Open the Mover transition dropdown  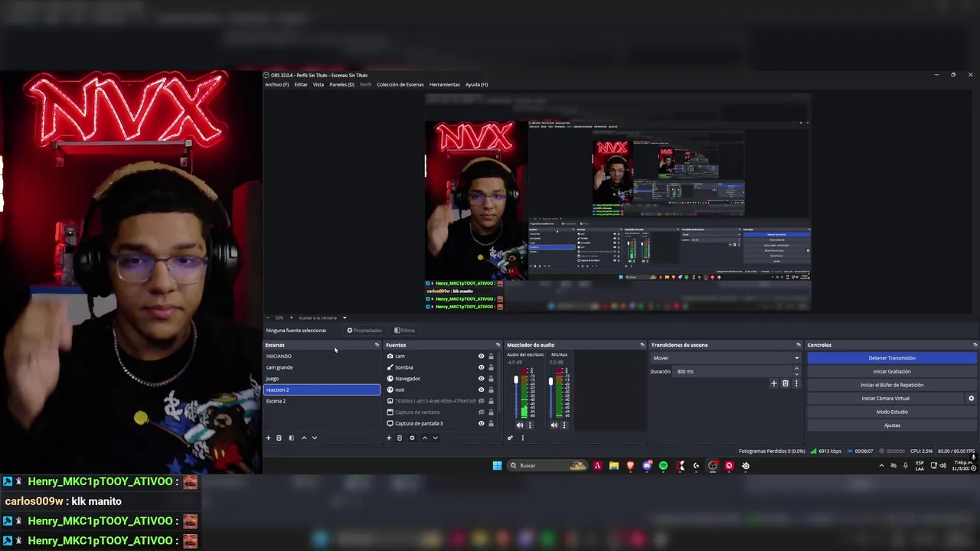(x=725, y=357)
